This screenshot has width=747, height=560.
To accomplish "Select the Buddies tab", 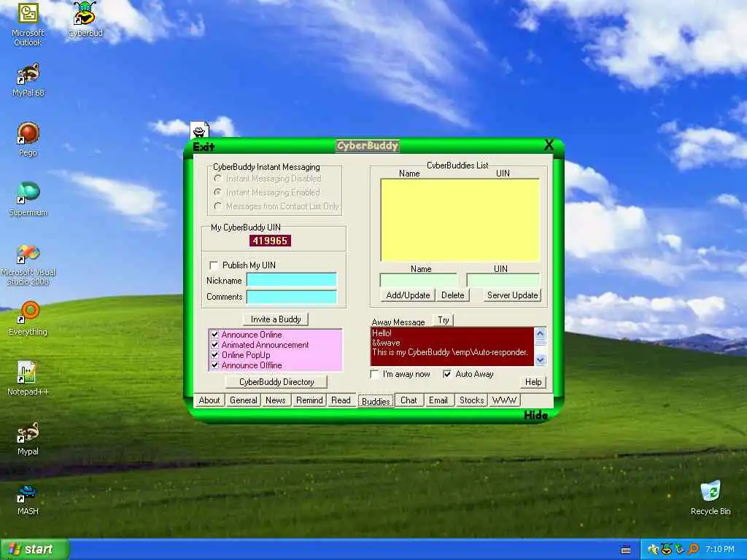I will [376, 401].
